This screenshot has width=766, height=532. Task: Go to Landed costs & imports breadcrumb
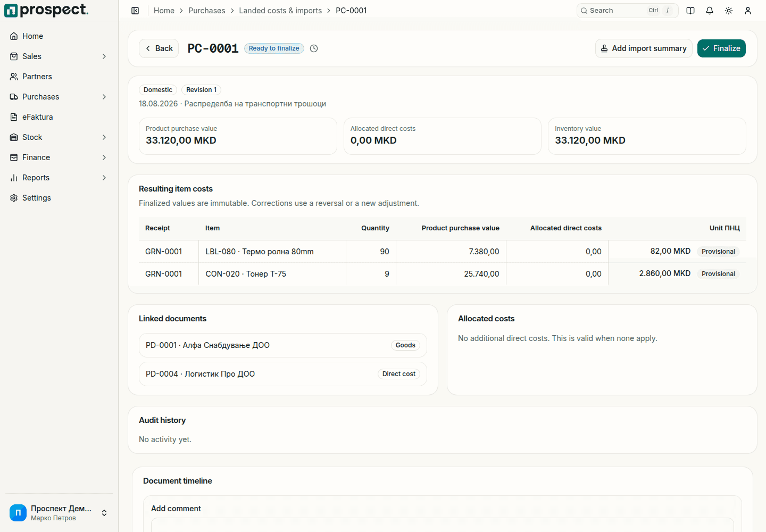pos(280,11)
